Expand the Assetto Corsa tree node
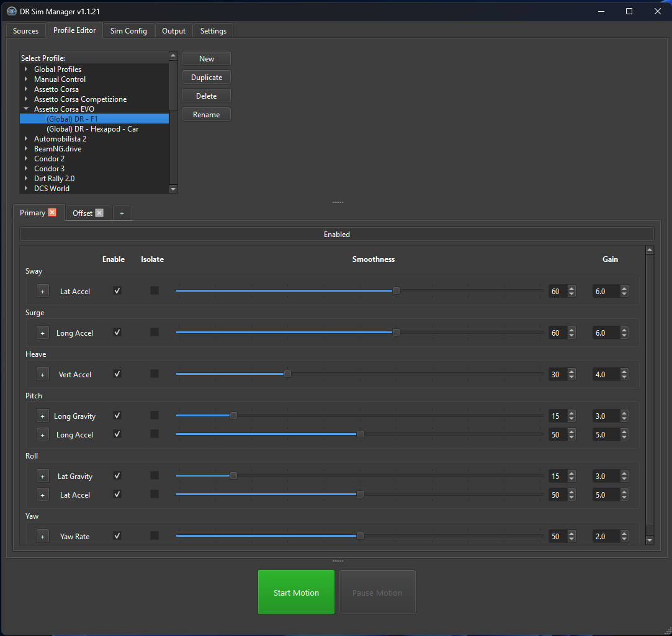This screenshot has width=672, height=636. tap(26, 89)
